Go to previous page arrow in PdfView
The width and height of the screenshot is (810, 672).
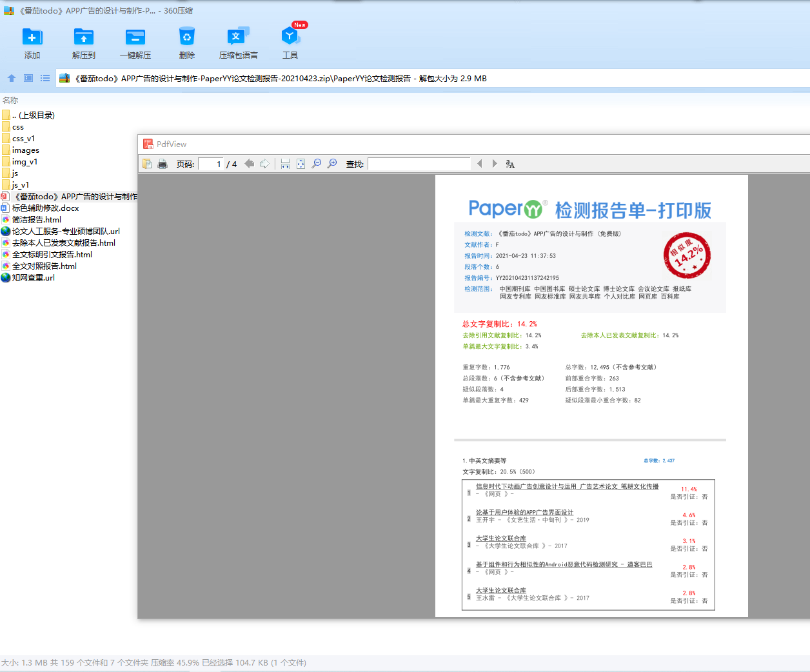tap(249, 164)
